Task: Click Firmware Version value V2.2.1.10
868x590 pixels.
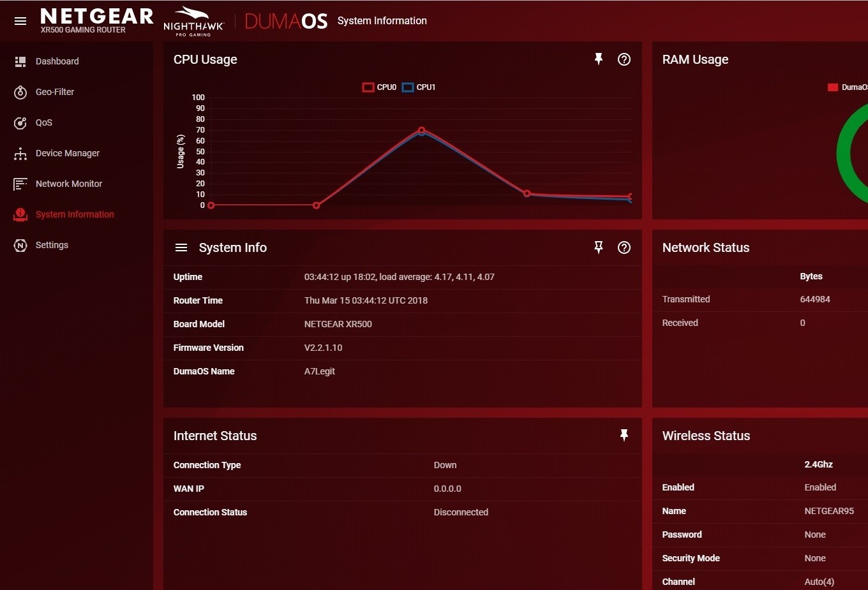Action: point(323,348)
